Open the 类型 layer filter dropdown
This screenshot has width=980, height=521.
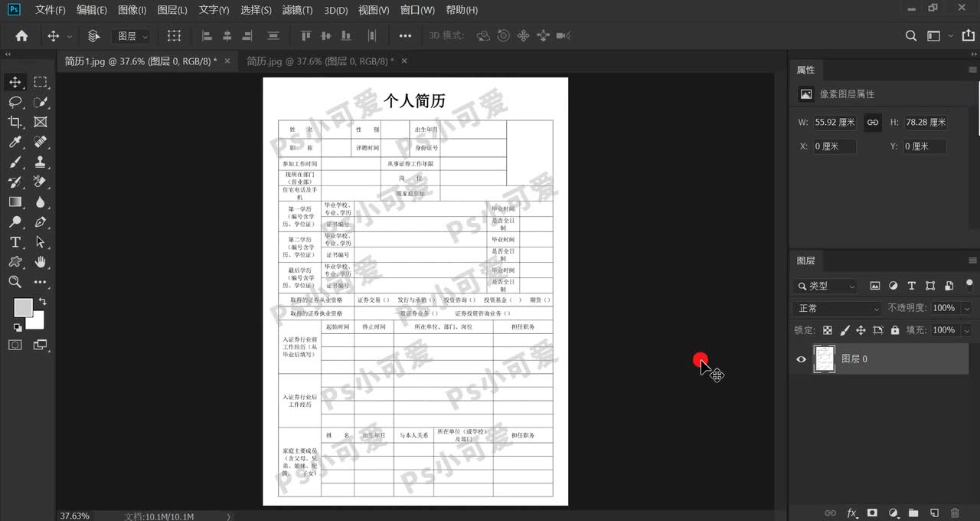(825, 285)
